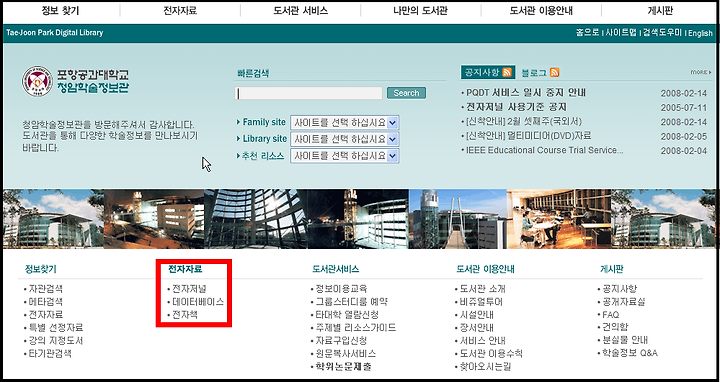Open 전자자료 link under 정보찾기

pos(46,315)
